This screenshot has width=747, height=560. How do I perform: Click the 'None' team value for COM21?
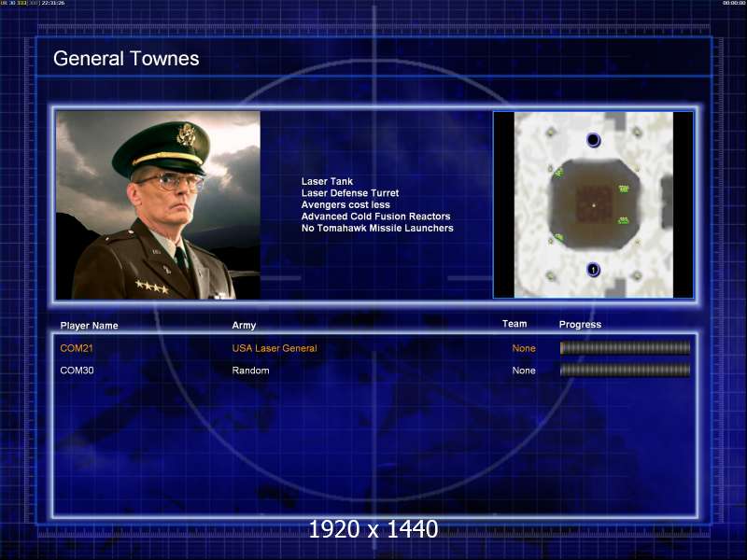tap(524, 348)
